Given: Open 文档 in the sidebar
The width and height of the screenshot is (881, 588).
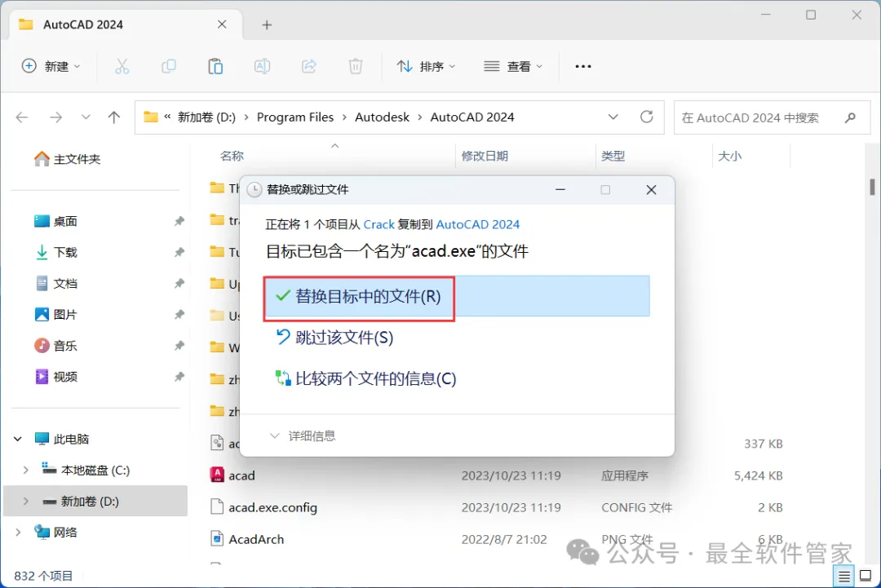Looking at the screenshot, I should click(x=55, y=283).
